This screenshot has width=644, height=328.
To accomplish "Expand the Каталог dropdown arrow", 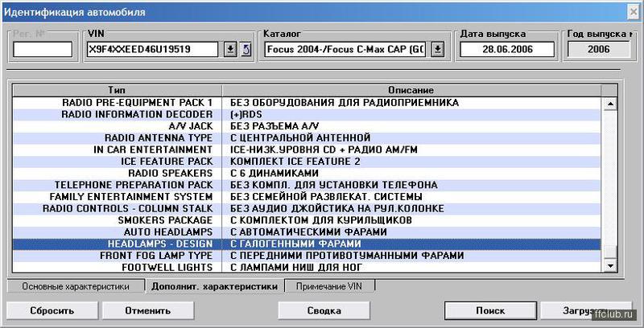I will [x=438, y=50].
